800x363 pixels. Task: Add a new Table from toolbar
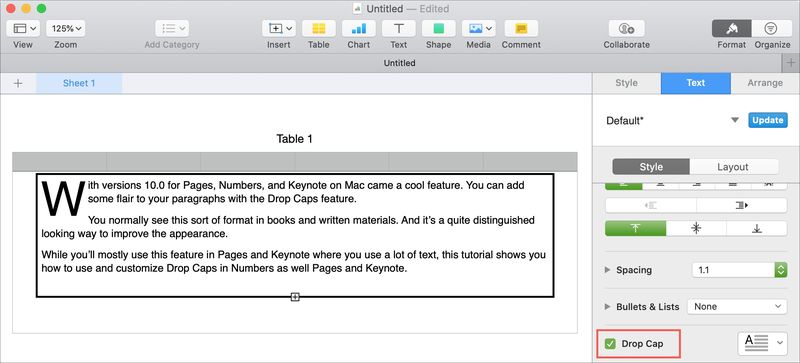coord(318,29)
